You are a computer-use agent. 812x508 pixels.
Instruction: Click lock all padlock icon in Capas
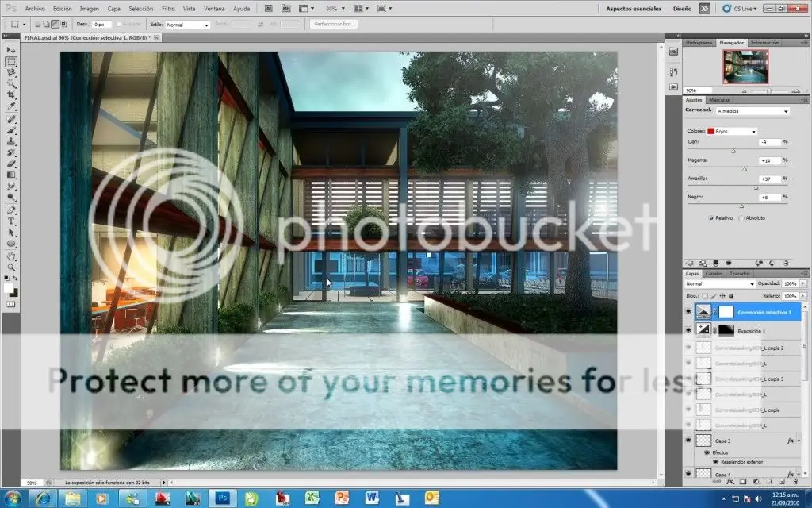pyautogui.click(x=730, y=296)
